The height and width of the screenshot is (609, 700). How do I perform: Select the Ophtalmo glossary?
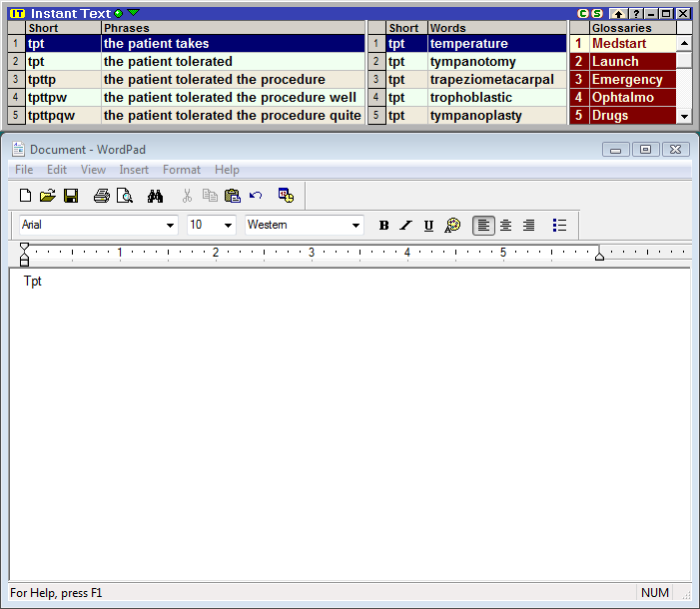click(x=623, y=97)
